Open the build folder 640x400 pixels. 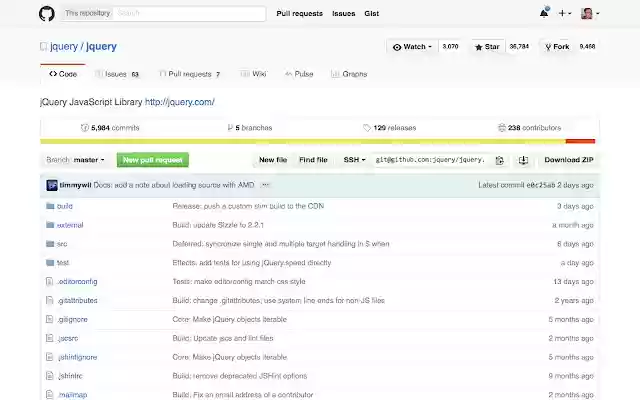(65, 206)
